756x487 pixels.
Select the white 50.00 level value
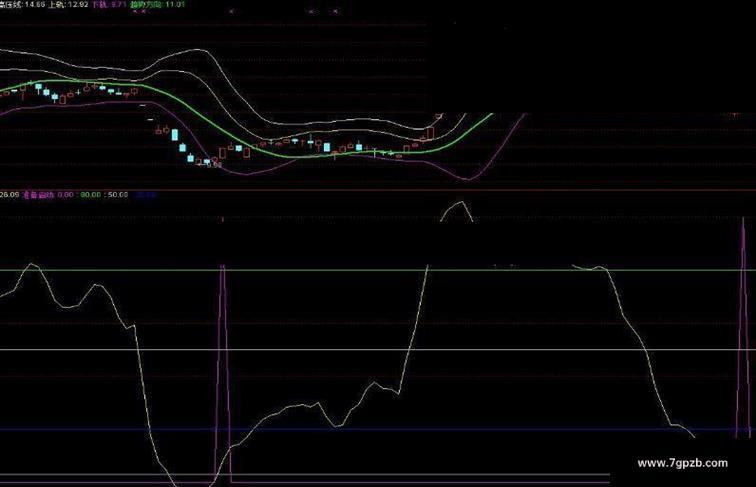point(118,195)
